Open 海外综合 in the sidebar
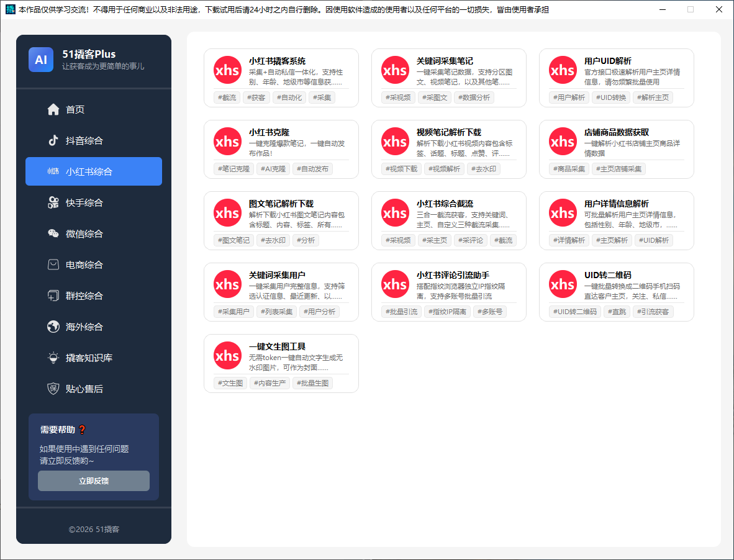734x560 pixels. 94,327
